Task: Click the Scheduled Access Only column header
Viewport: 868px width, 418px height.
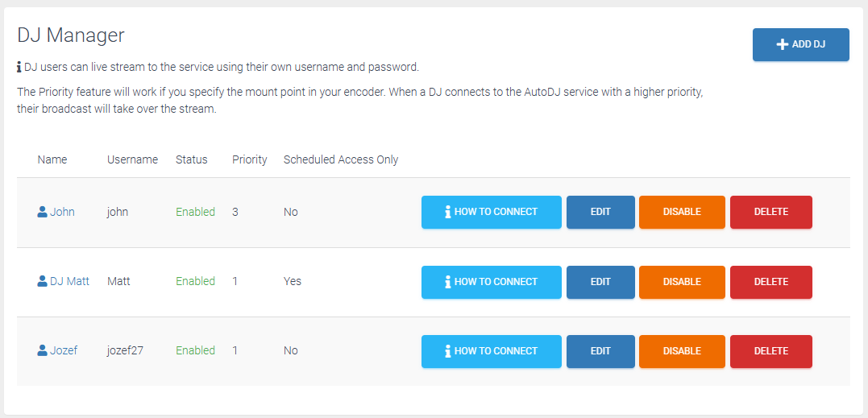Action: [x=341, y=159]
